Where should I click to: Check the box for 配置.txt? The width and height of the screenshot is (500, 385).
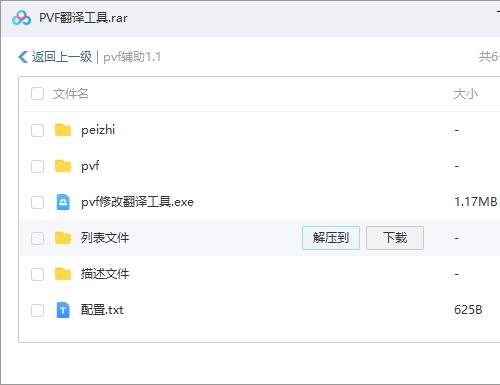pos(37,310)
